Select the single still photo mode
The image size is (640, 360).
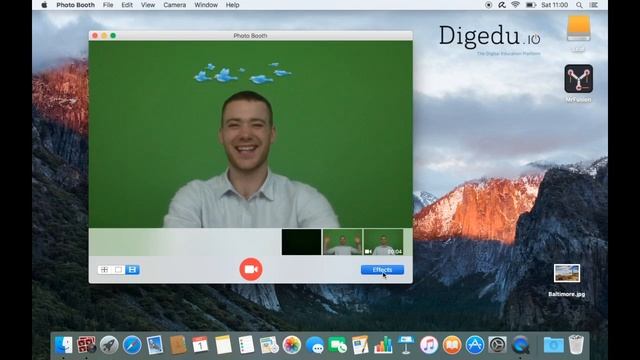point(118,270)
